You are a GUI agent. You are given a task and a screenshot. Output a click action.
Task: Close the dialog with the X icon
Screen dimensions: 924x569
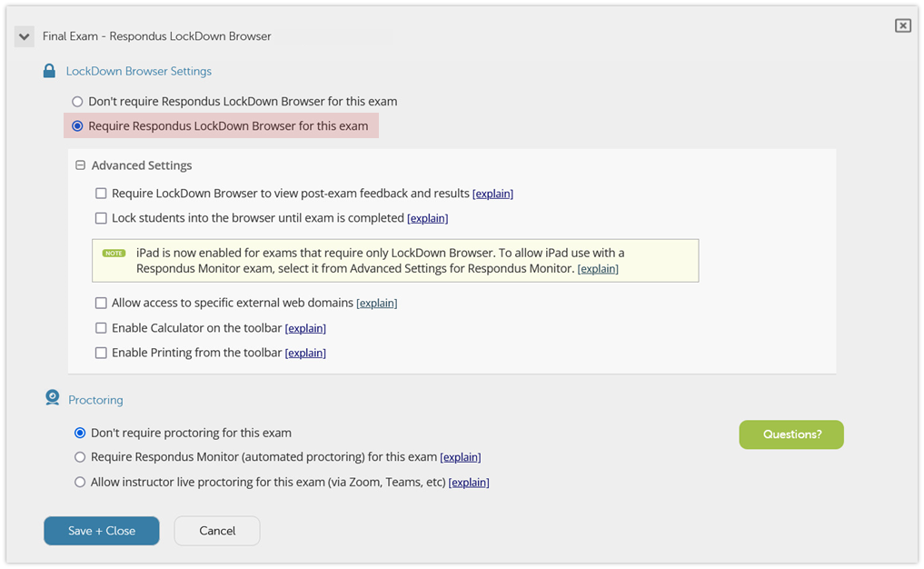pos(903,25)
